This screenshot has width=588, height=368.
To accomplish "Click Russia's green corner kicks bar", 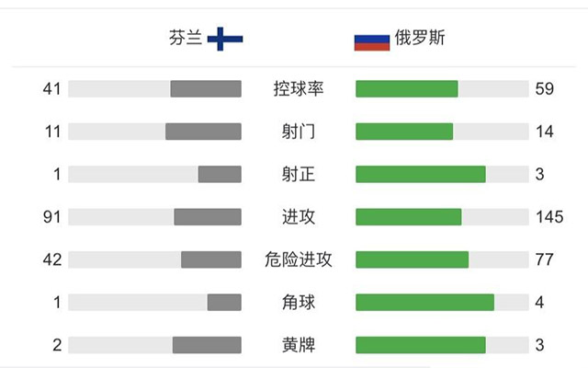I will click(424, 302).
